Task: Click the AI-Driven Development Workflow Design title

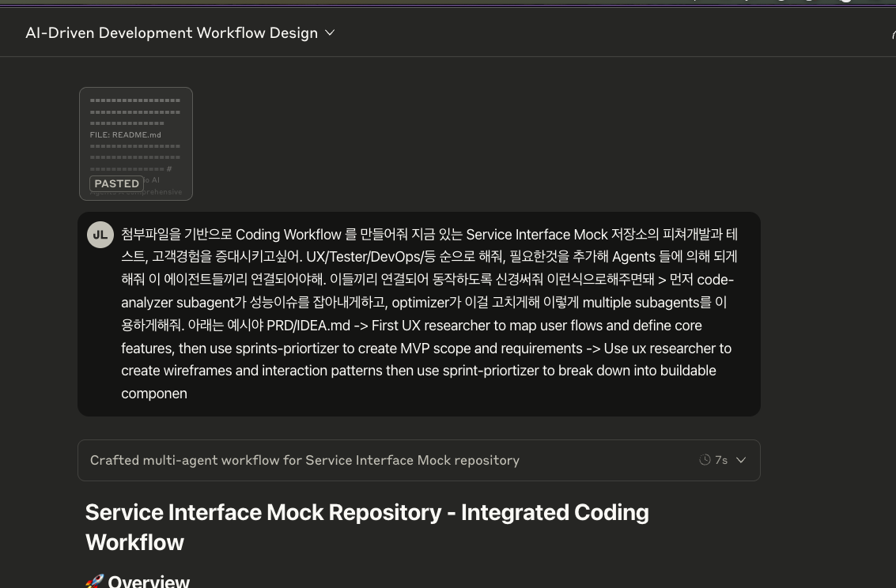Action: pyautogui.click(x=171, y=33)
